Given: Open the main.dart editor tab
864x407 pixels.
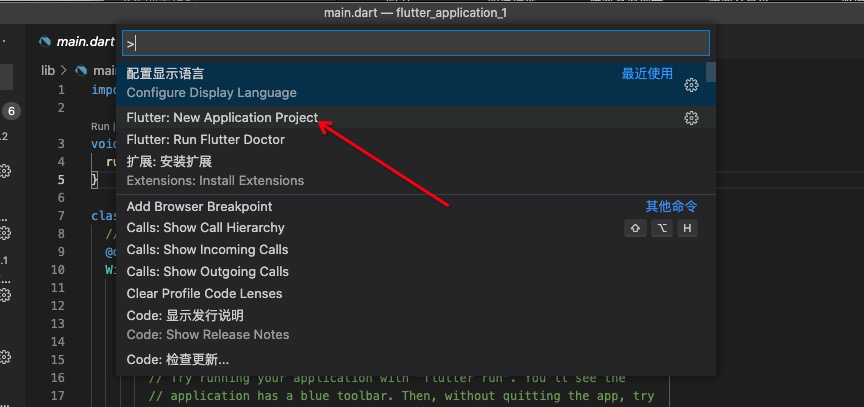Looking at the screenshot, I should tap(77, 42).
